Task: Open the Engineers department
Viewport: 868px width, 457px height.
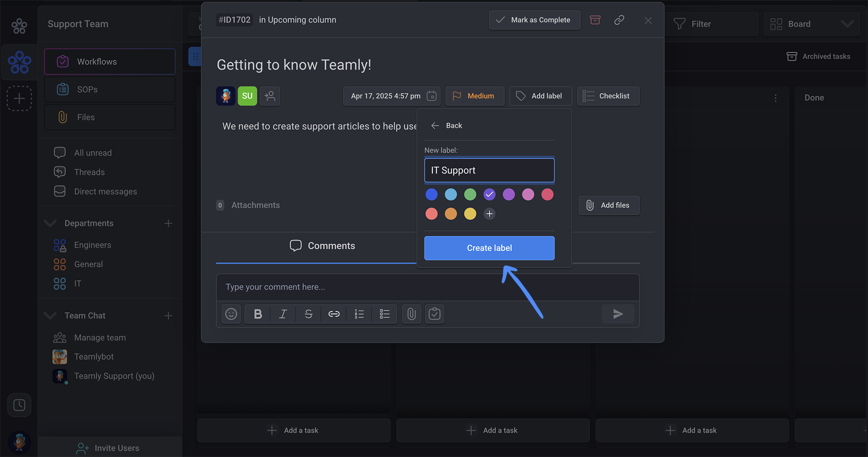Action: 82,245
